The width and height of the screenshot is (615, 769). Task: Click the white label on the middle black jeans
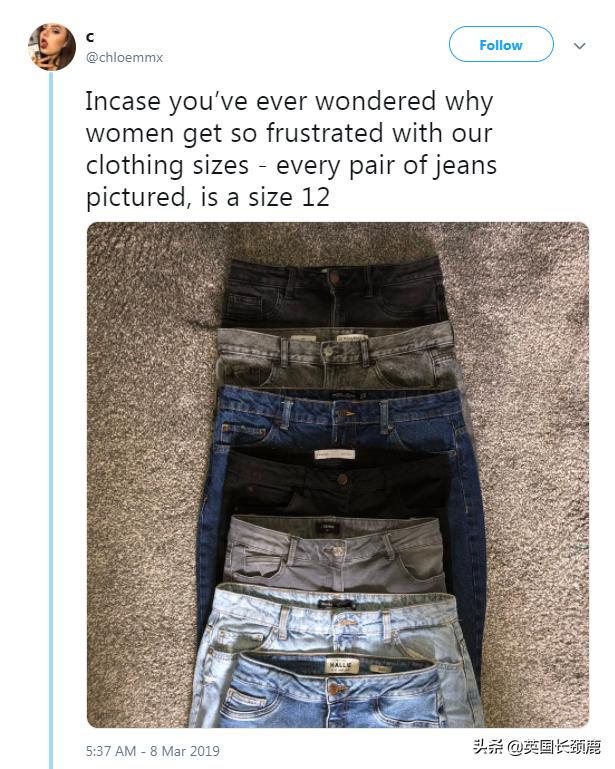pyautogui.click(x=334, y=455)
